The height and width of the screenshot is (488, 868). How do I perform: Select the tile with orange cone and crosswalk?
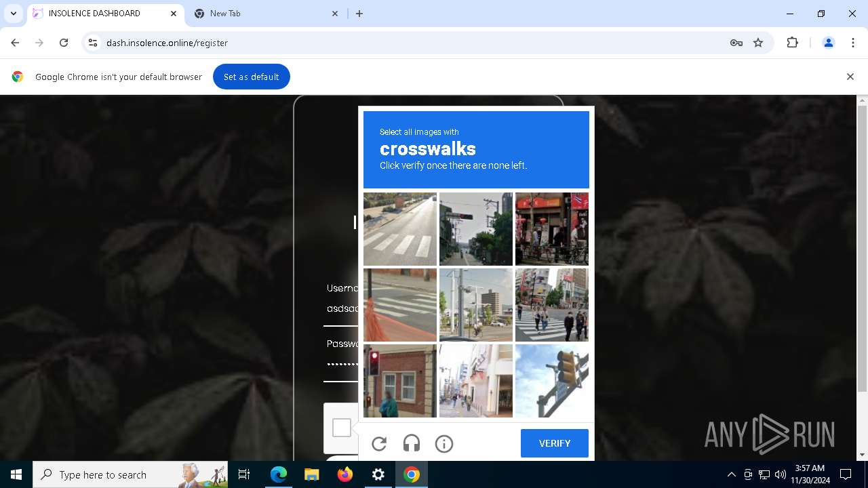tap(400, 305)
